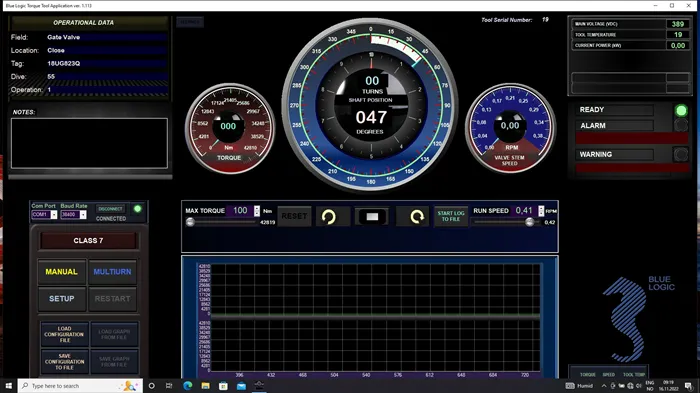Click the Max Torque value 100 field
This screenshot has width=700, height=393.
[240, 210]
